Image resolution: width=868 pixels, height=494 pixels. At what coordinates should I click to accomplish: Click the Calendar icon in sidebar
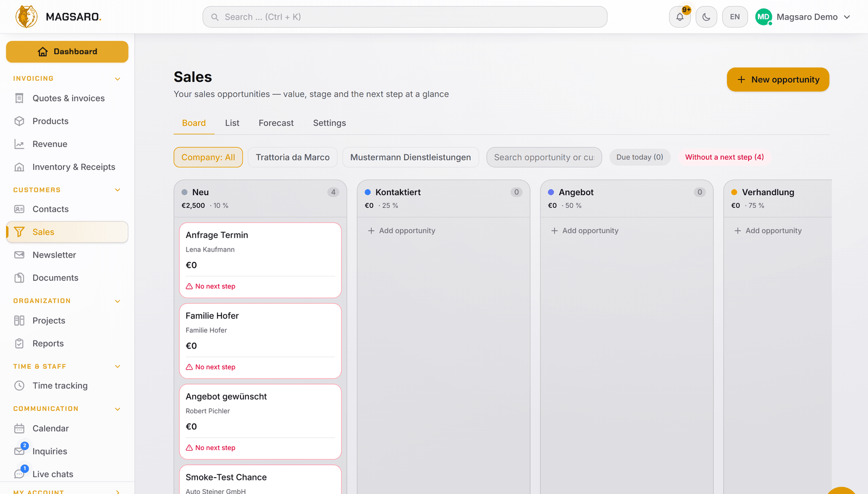click(20, 428)
